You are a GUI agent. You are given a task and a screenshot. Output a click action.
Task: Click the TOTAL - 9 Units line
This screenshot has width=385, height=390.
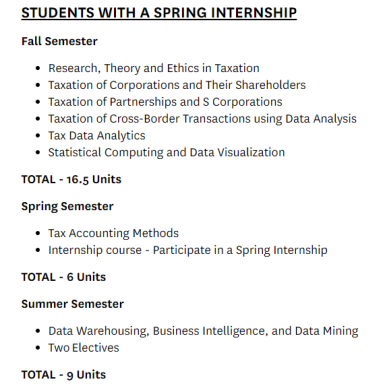point(64,375)
